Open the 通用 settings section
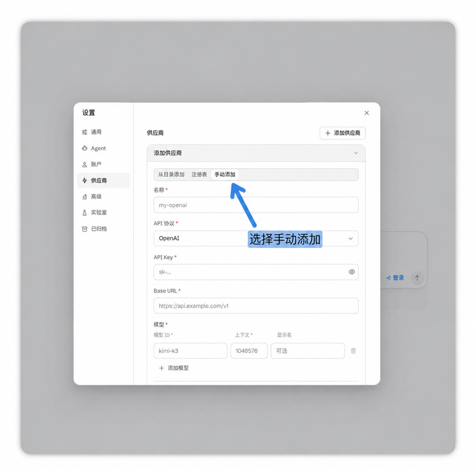The height and width of the screenshot is (470, 476). 103,132
